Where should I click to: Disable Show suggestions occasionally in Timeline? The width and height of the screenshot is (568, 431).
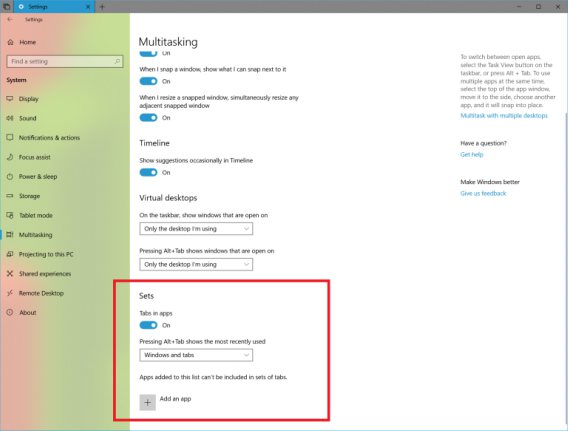pyautogui.click(x=148, y=172)
